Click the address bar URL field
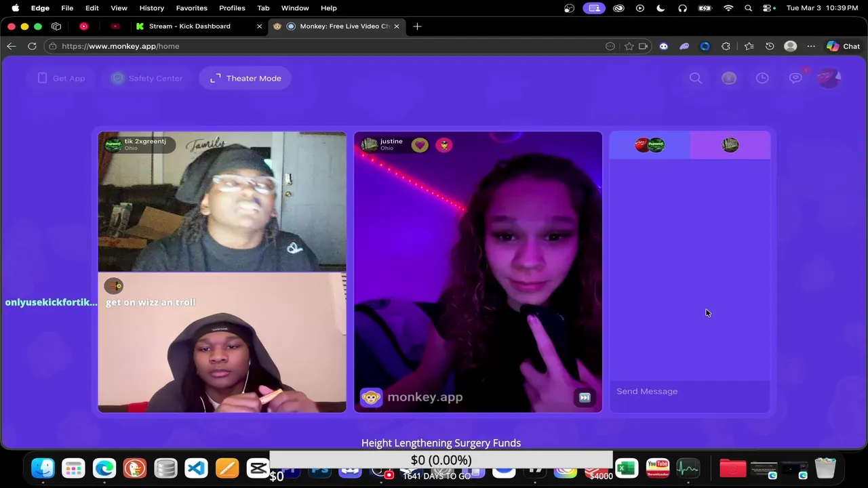868x488 pixels. [x=325, y=46]
